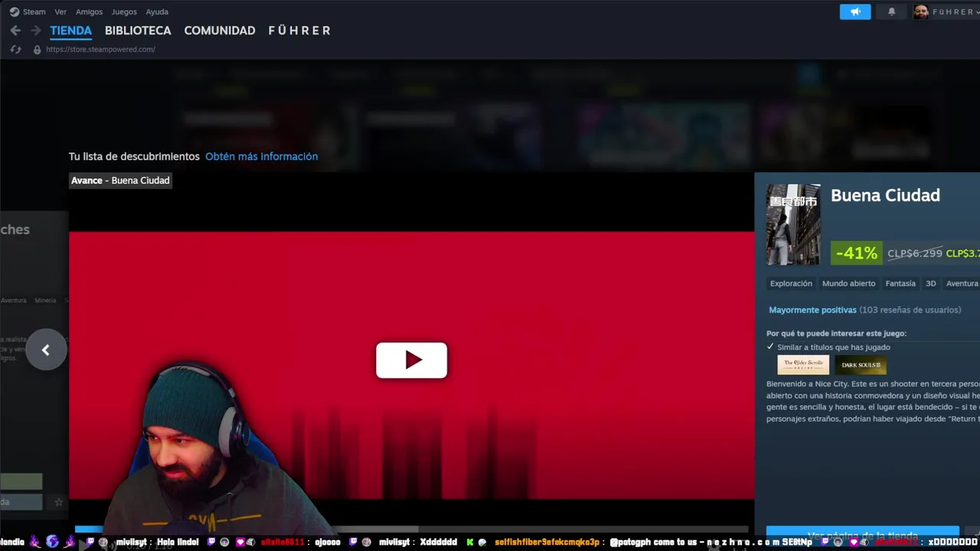Screen dimensions: 980x551
Task: Select the store URL address field
Action: click(100, 49)
